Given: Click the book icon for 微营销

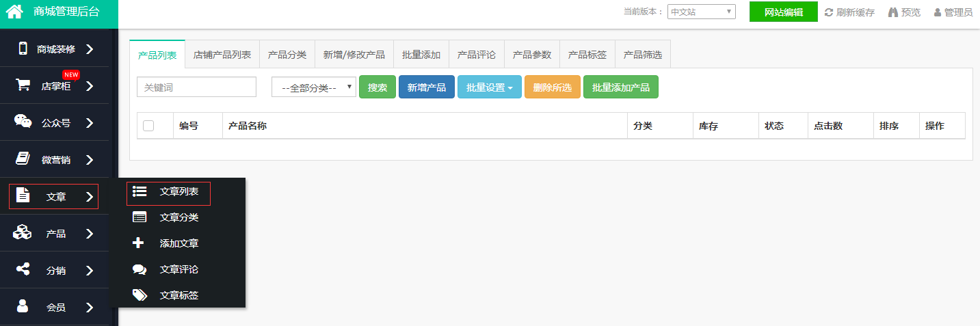Looking at the screenshot, I should coord(23,159).
